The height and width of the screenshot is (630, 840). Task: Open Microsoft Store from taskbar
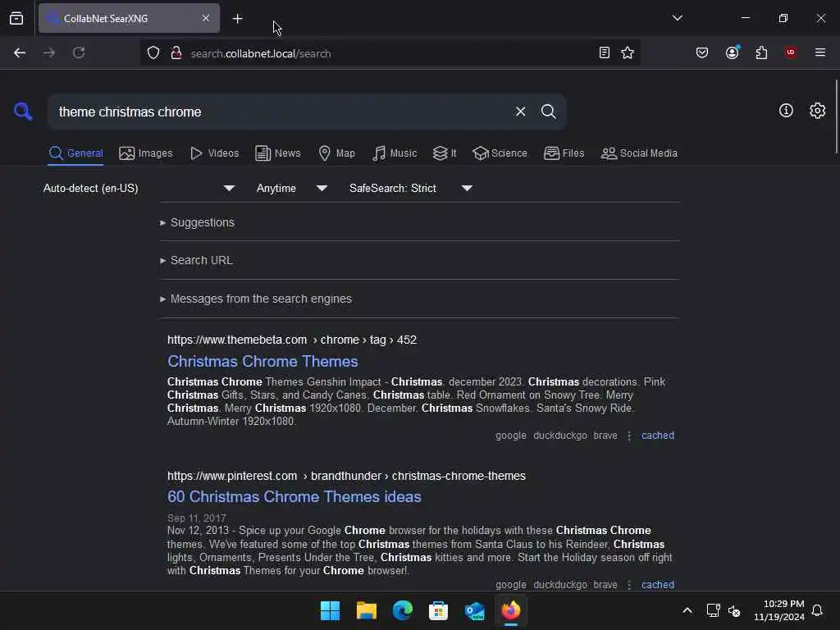(438, 610)
